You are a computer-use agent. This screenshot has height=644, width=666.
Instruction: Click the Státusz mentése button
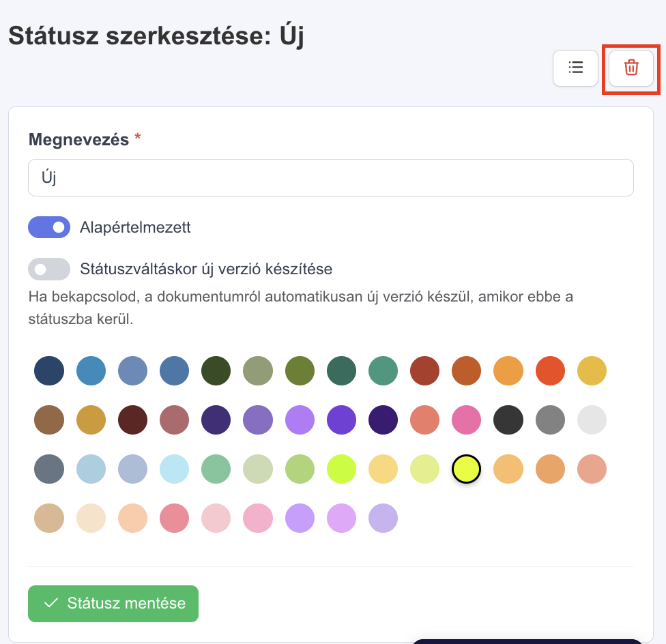[x=113, y=603]
